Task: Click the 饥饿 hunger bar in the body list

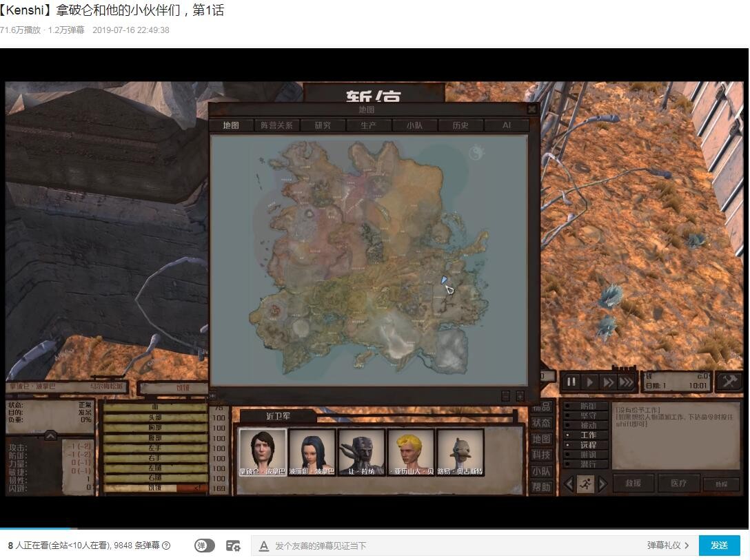Action: (155, 488)
